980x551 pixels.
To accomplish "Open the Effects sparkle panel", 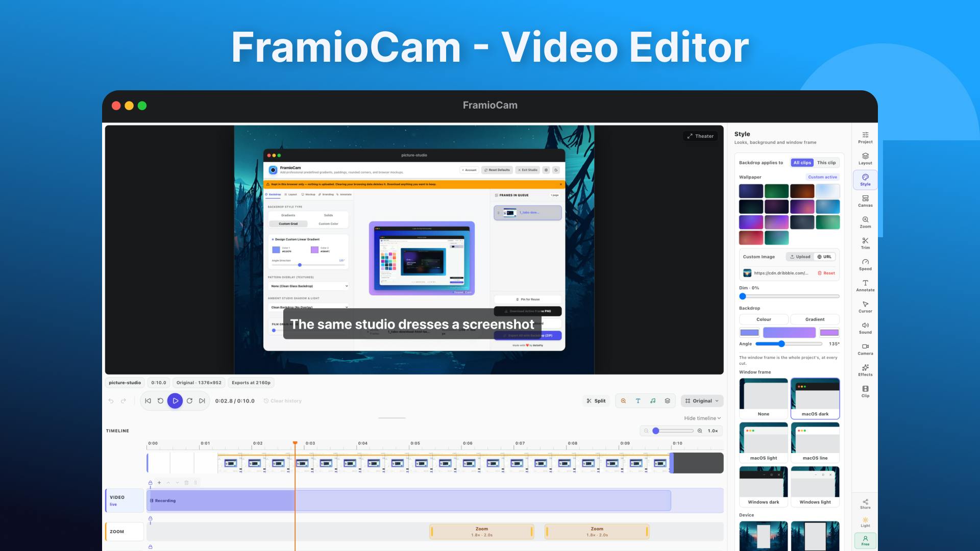I will click(x=865, y=370).
